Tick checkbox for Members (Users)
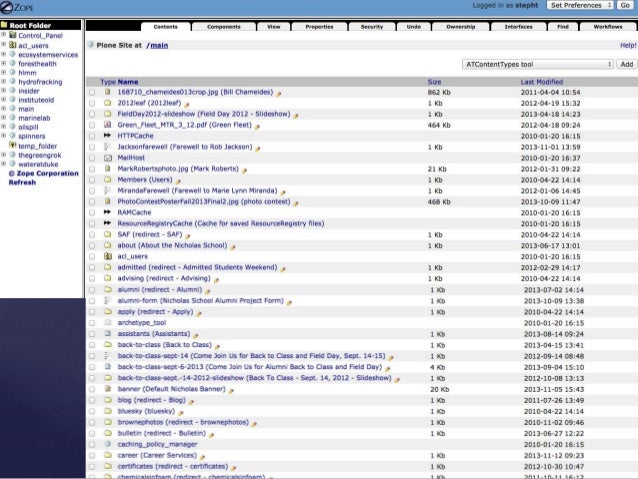This screenshot has height=479, width=638. pos(92,180)
